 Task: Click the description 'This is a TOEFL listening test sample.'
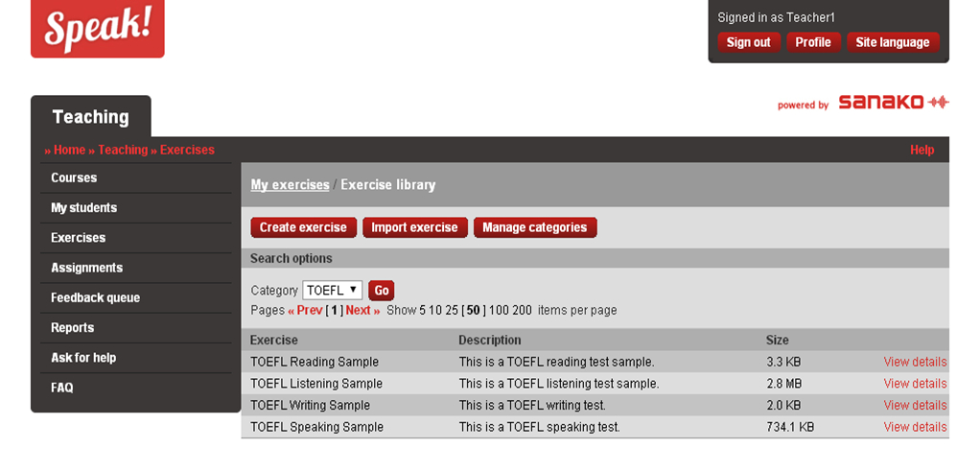pos(559,383)
